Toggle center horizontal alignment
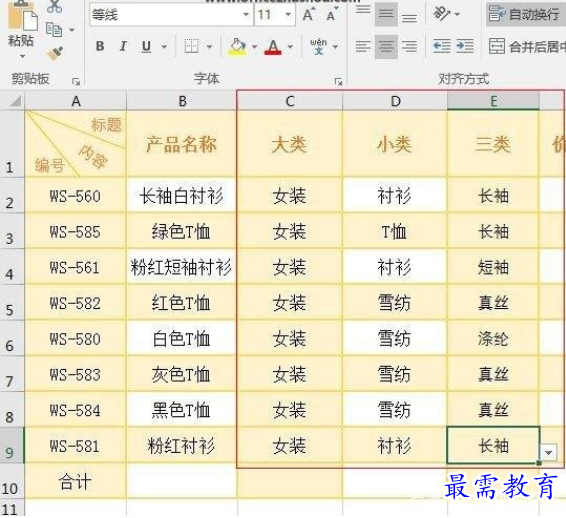 point(386,47)
